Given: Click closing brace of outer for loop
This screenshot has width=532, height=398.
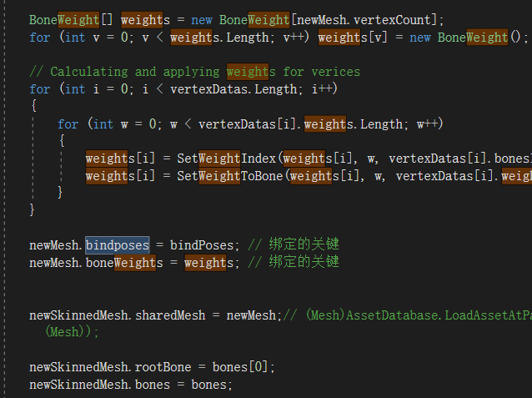Looking at the screenshot, I should [x=33, y=210].
